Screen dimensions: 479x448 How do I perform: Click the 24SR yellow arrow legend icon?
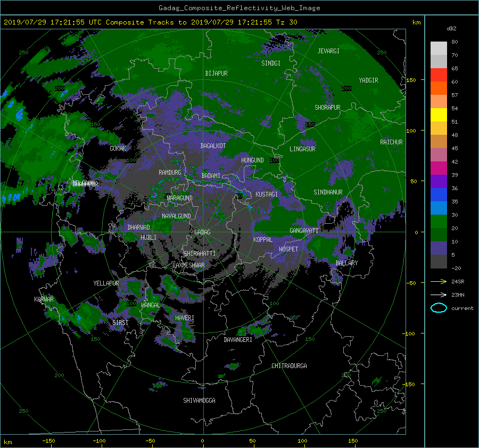(439, 281)
